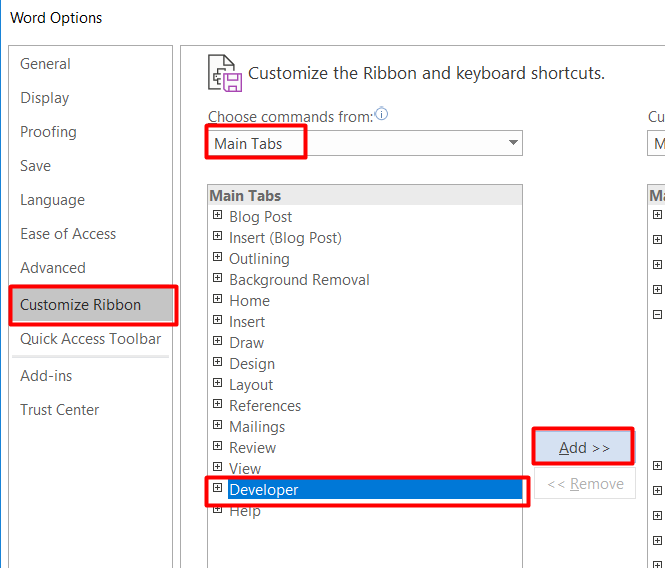Select Blog Post in the list
665x568 pixels.
(x=260, y=217)
